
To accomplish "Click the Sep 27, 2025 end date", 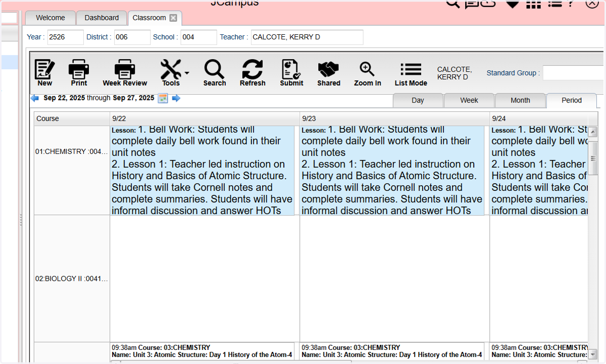I will [133, 98].
